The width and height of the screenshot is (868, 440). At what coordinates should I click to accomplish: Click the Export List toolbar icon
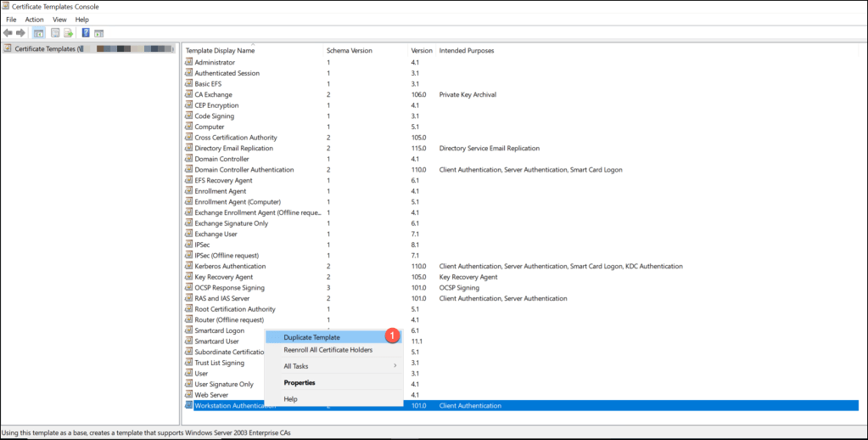(x=68, y=33)
